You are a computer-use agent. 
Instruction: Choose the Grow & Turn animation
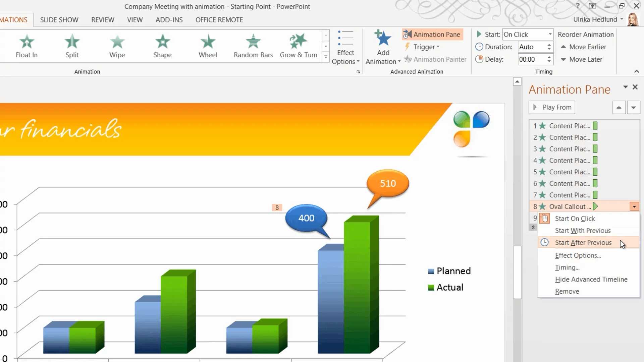pyautogui.click(x=298, y=46)
